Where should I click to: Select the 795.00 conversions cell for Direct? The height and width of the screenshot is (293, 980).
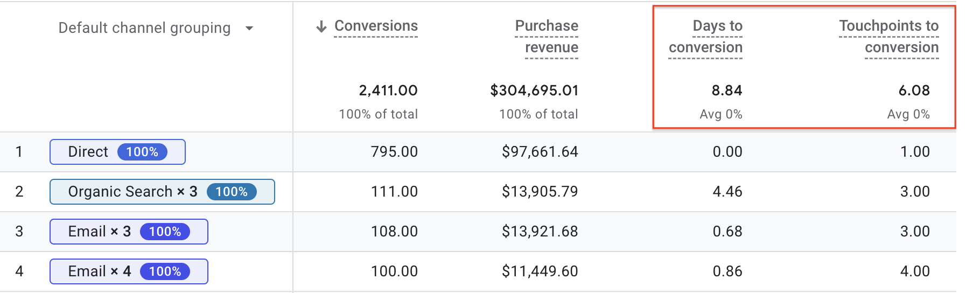pos(394,152)
